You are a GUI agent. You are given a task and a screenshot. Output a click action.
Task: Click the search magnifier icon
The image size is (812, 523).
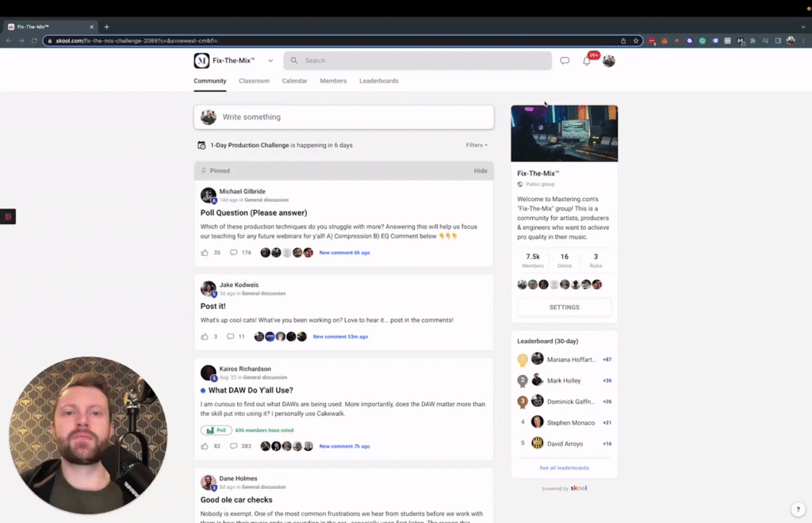coord(293,60)
